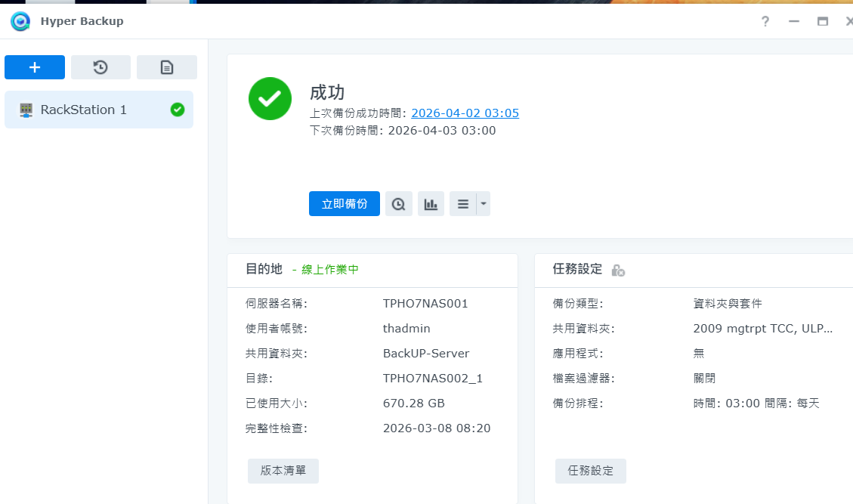Select the RackStation 1 backup task
The height and width of the screenshot is (504, 853).
pos(84,110)
